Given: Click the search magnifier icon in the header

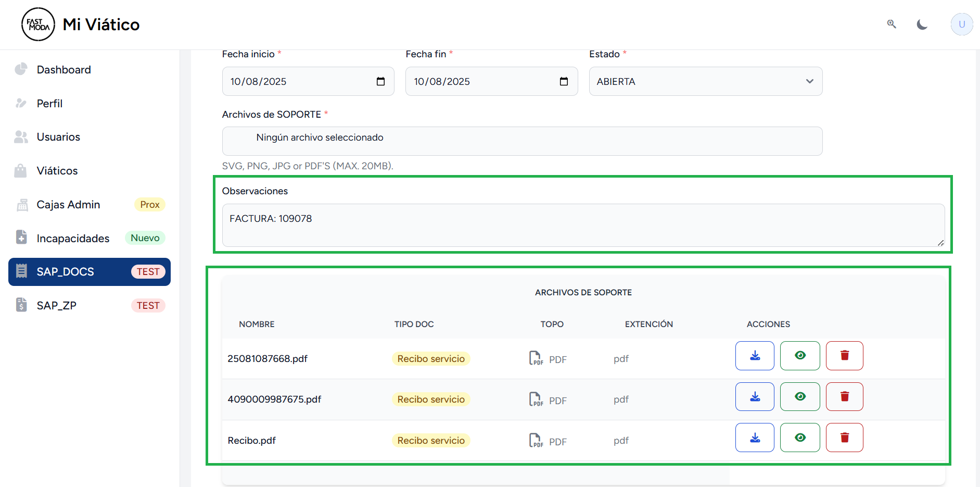Looking at the screenshot, I should click(892, 24).
